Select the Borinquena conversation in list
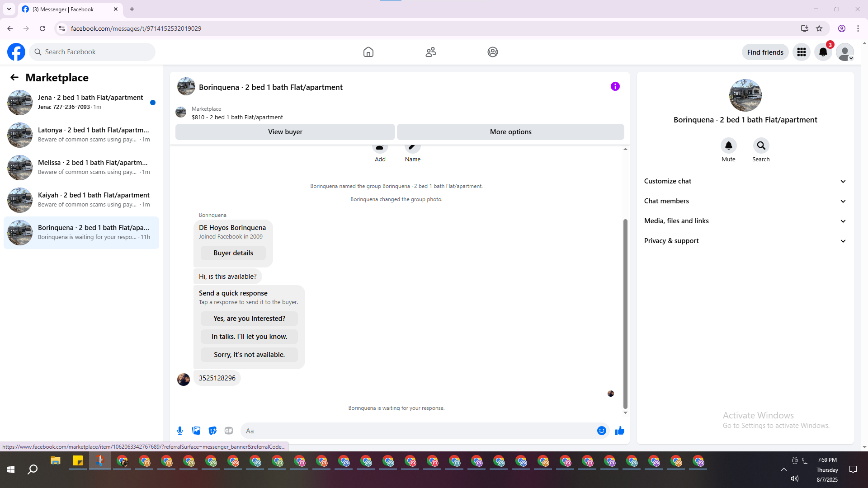Screen dimensions: 868x488 tap(81, 232)
